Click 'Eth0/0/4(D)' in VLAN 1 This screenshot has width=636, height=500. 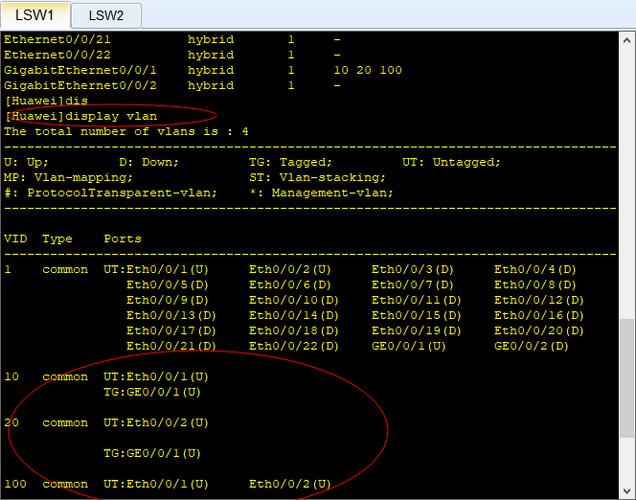[535, 269]
